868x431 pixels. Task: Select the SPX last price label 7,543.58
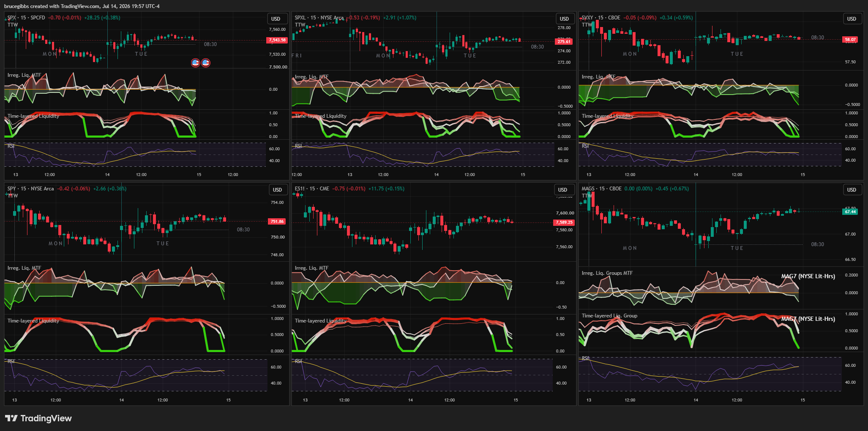277,40
